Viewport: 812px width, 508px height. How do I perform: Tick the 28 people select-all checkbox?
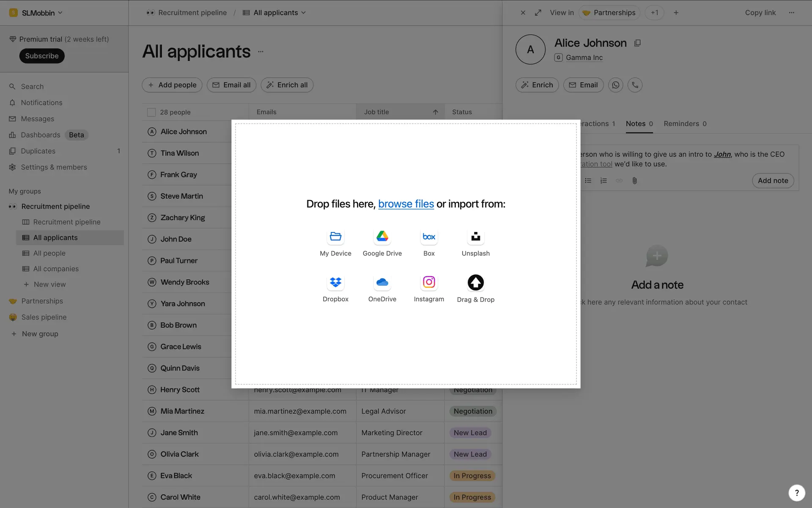coord(151,112)
